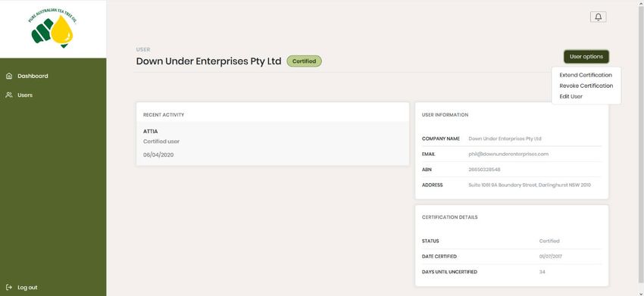Click the Days Until Uncertified value
The width and height of the screenshot is (644, 296).
tap(542, 272)
